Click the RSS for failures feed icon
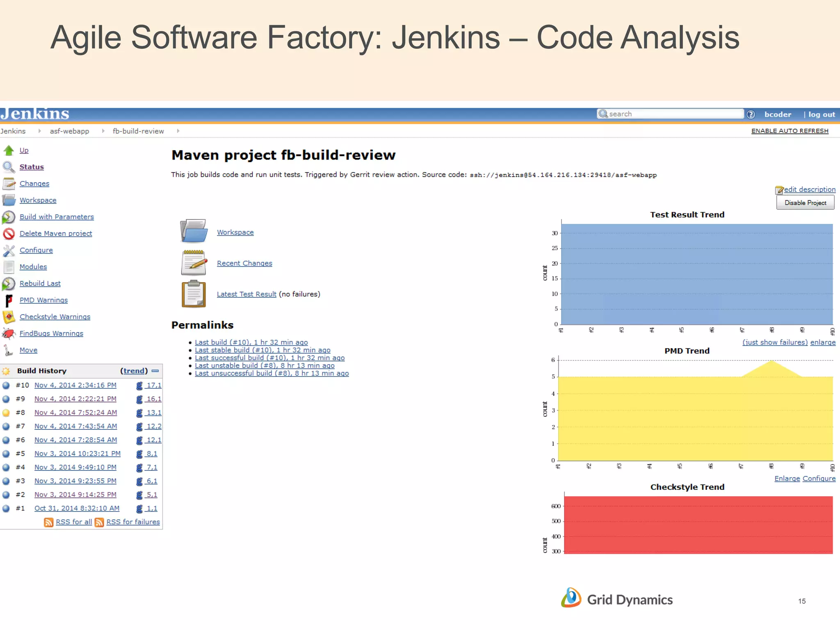The width and height of the screenshot is (840, 630). point(99,522)
